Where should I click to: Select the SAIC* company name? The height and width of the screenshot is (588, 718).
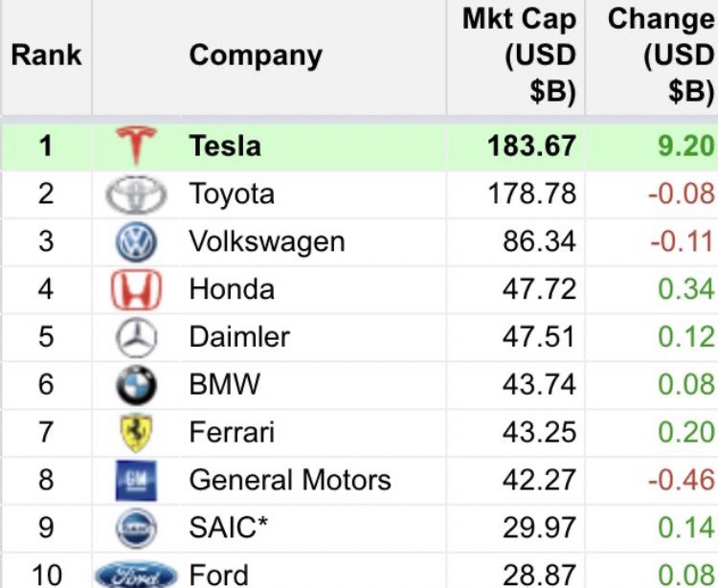click(228, 528)
